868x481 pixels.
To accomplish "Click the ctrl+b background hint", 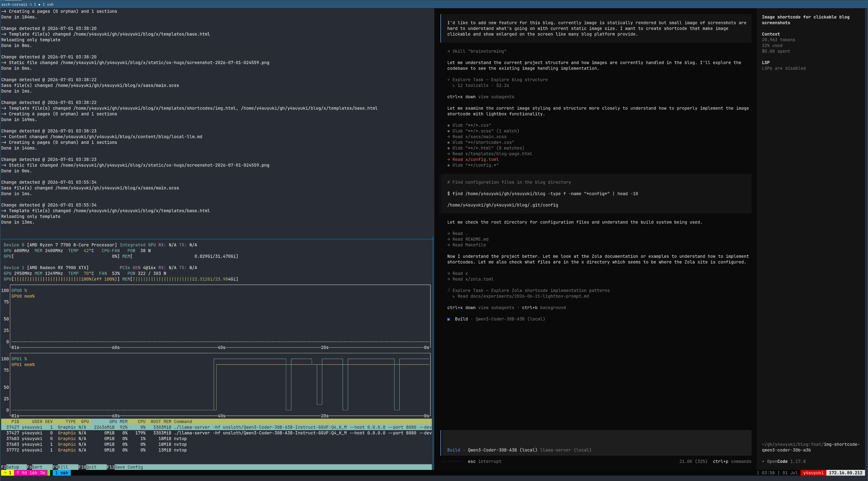I will click(x=544, y=308).
